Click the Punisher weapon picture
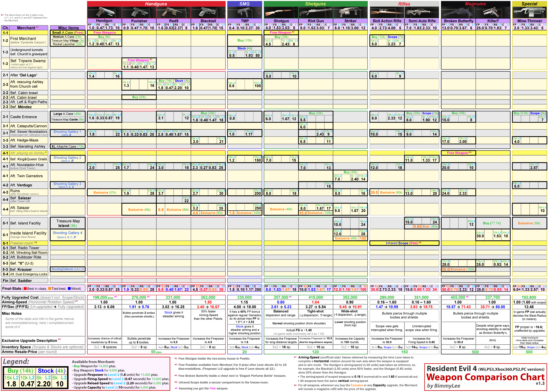The width and height of the screenshot is (548, 392). click(139, 13)
